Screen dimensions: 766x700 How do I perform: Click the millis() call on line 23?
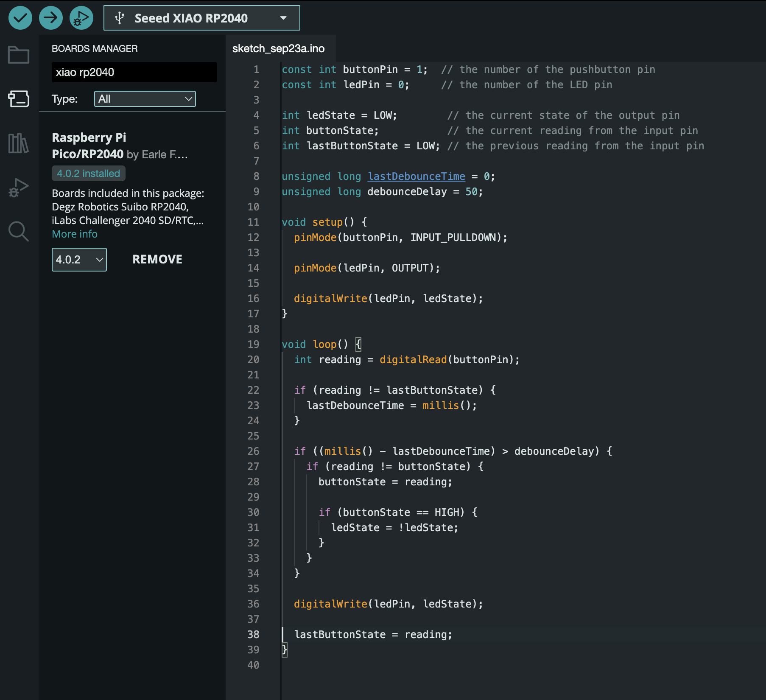click(446, 405)
